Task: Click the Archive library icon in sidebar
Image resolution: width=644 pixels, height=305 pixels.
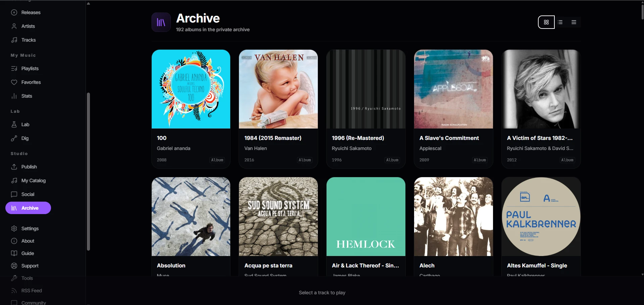Action: (x=14, y=208)
